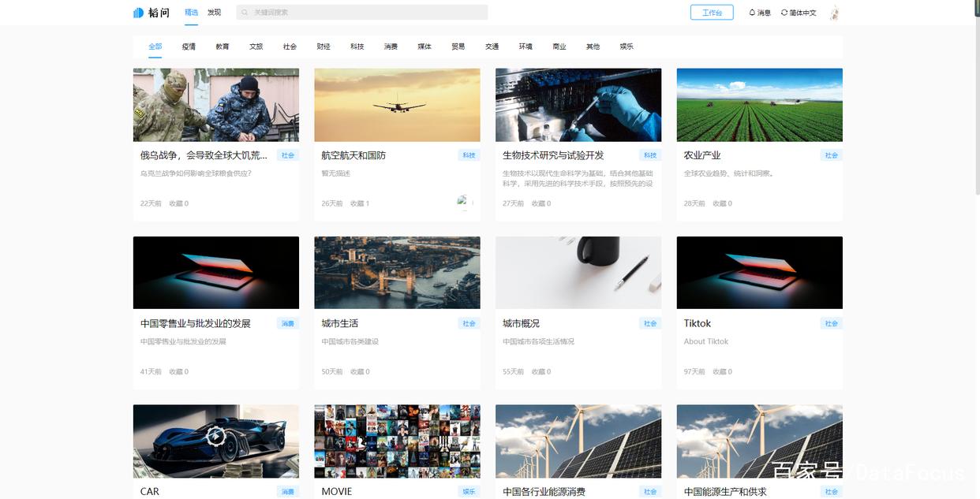This screenshot has height=499, width=980.
Task: Open the 消息 notification bell
Action: pos(754,12)
